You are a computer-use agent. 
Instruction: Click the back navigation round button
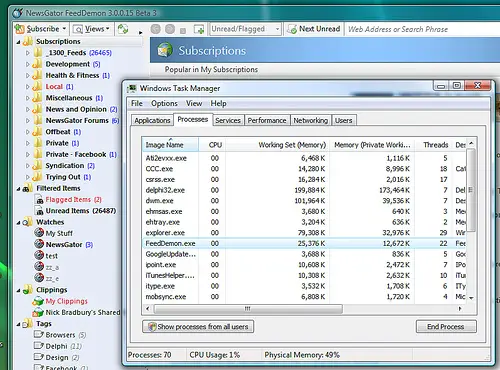coord(156,29)
